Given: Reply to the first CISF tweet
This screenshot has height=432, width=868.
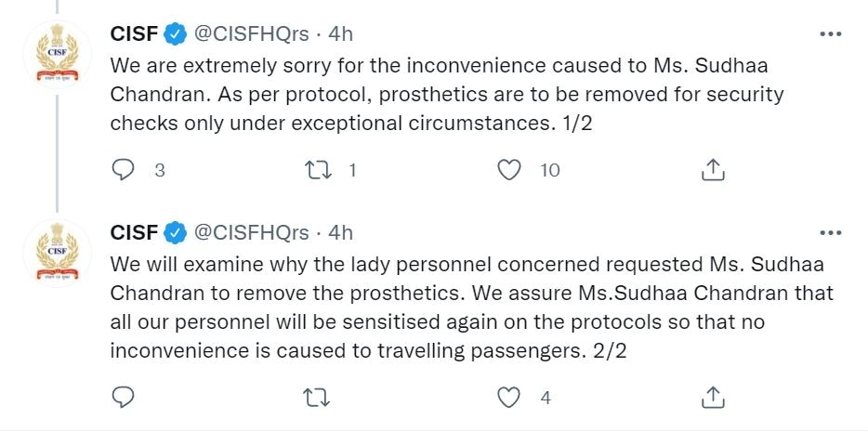Looking at the screenshot, I should tap(124, 170).
